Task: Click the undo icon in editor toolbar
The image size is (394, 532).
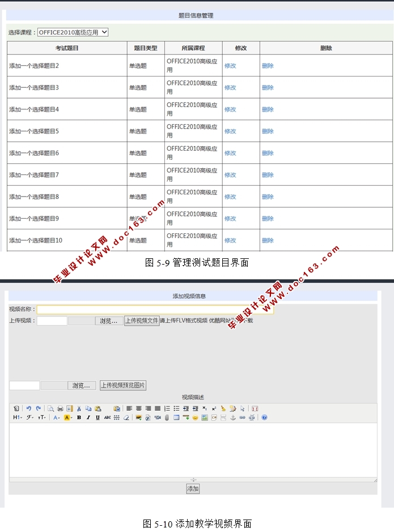Action: tap(29, 408)
